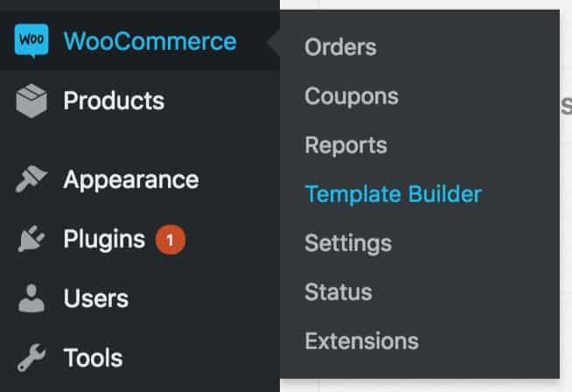
Task: Click the Plugins plug icon
Action: click(31, 239)
